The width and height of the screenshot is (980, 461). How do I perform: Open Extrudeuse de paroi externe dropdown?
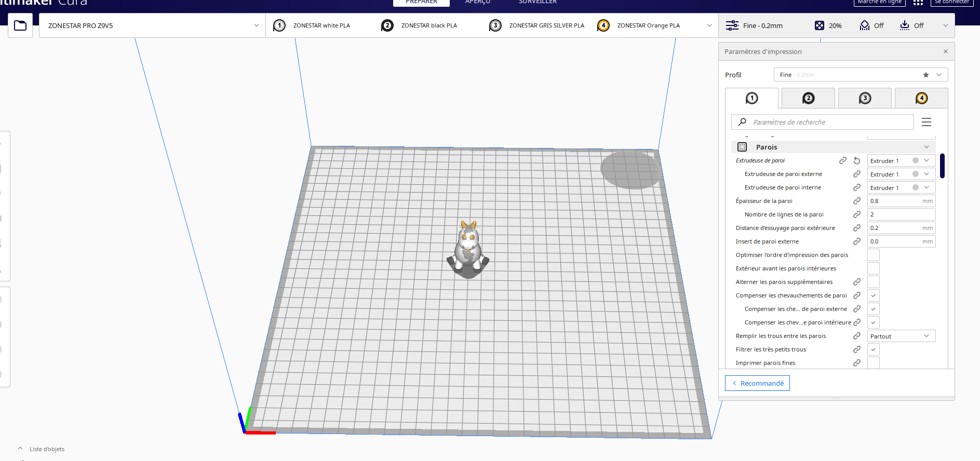(901, 174)
